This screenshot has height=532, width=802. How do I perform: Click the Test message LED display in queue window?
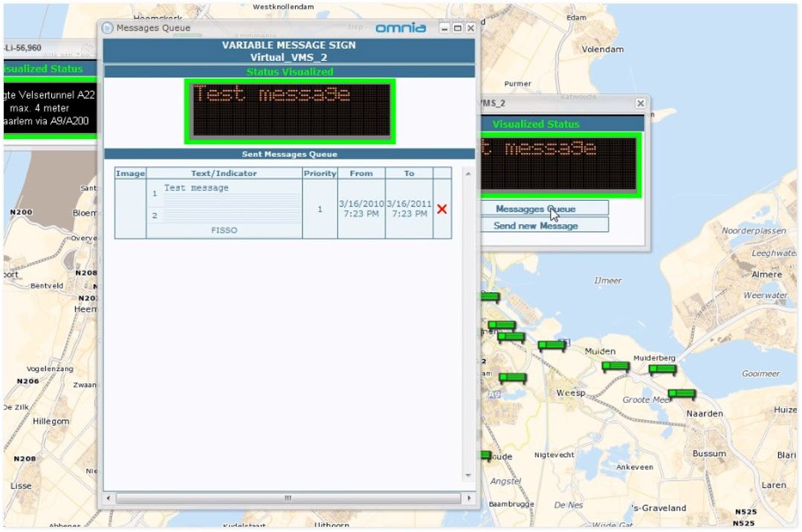point(290,111)
